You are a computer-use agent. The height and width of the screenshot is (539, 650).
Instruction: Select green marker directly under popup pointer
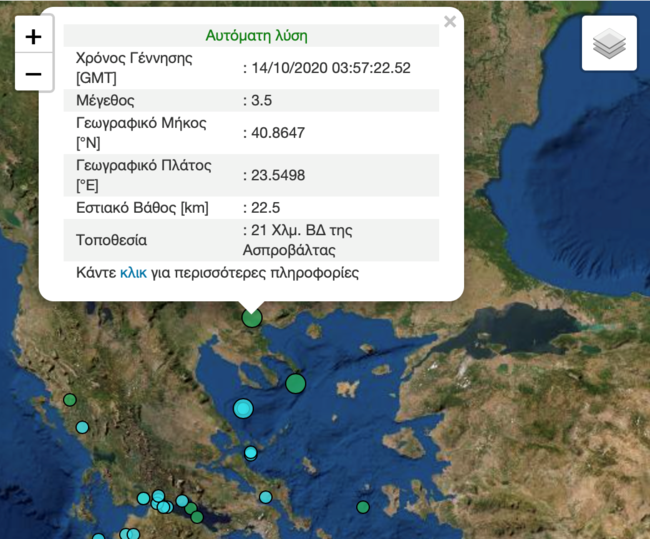pos(252,318)
